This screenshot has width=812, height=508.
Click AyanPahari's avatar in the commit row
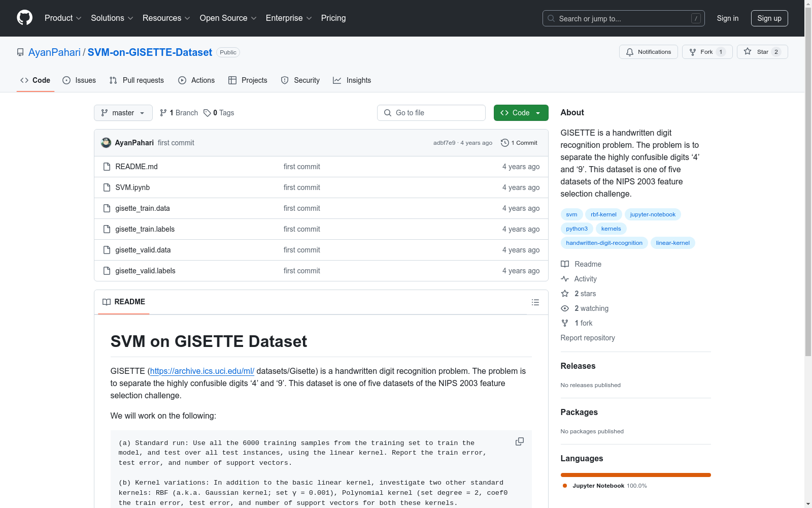point(106,143)
